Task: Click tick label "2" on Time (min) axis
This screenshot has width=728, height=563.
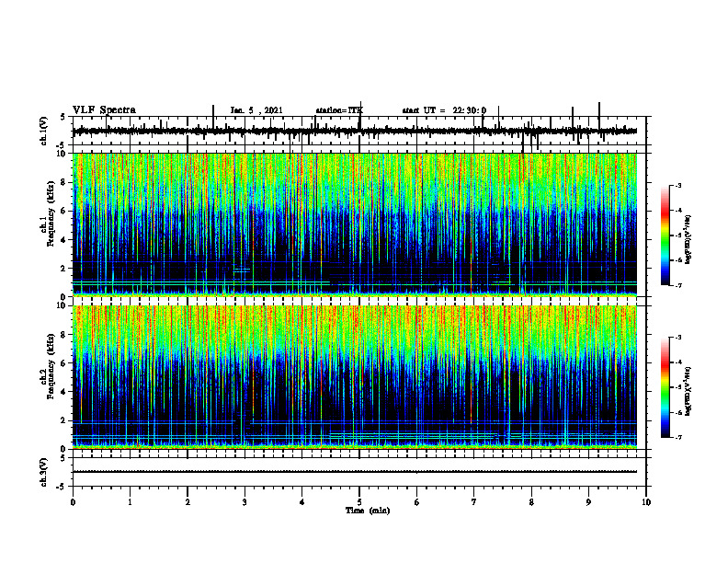Action: pos(188,502)
